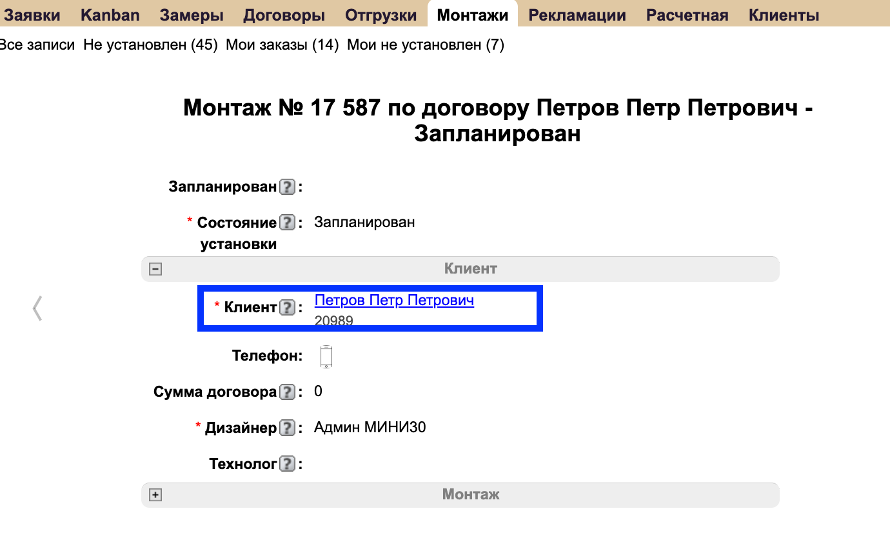
Task: Click help icon next to Запланирован label
Action: coord(287,187)
